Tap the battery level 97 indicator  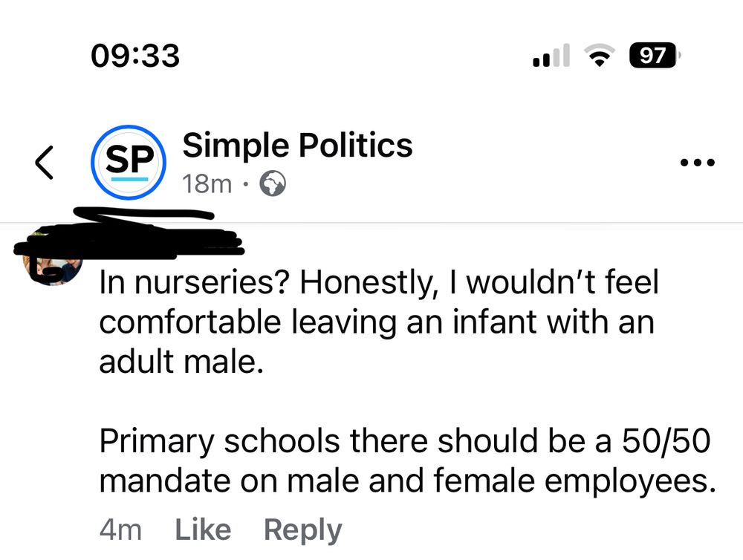[x=654, y=56]
